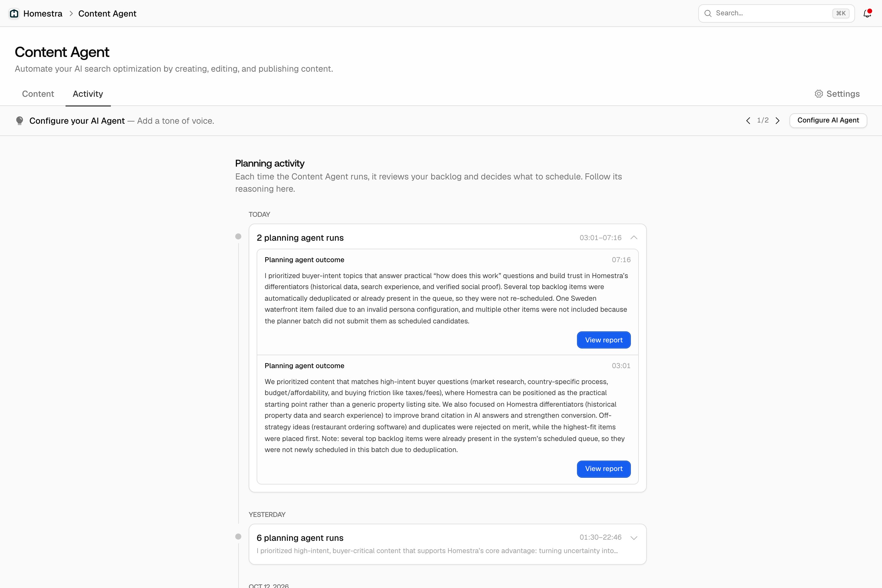The width and height of the screenshot is (882, 588).
Task: Click the breadcrumb separator chevron
Action: 71,13
